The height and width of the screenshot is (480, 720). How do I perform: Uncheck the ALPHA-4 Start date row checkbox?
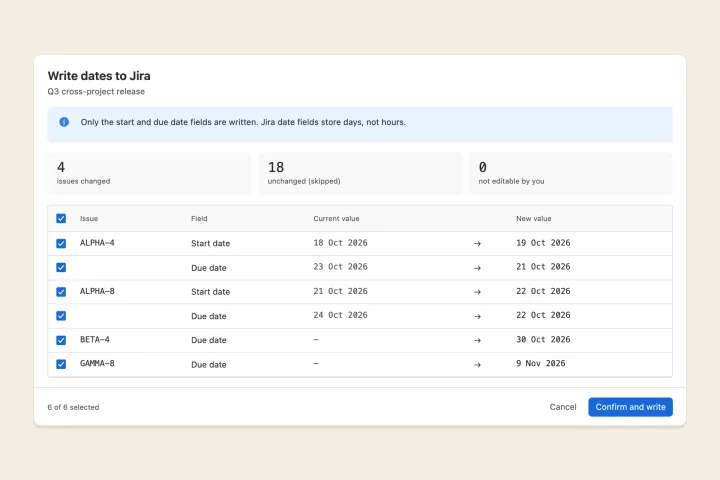[x=61, y=243]
